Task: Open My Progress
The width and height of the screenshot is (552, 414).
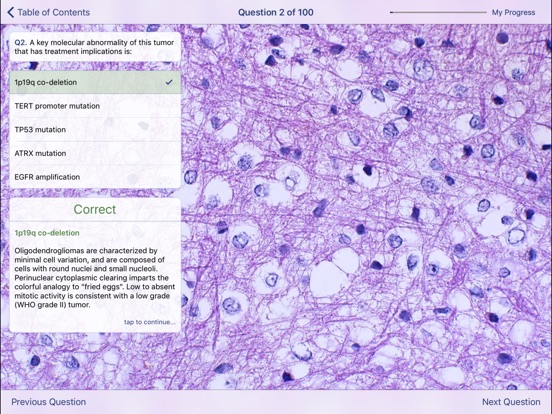Action: 513,12
